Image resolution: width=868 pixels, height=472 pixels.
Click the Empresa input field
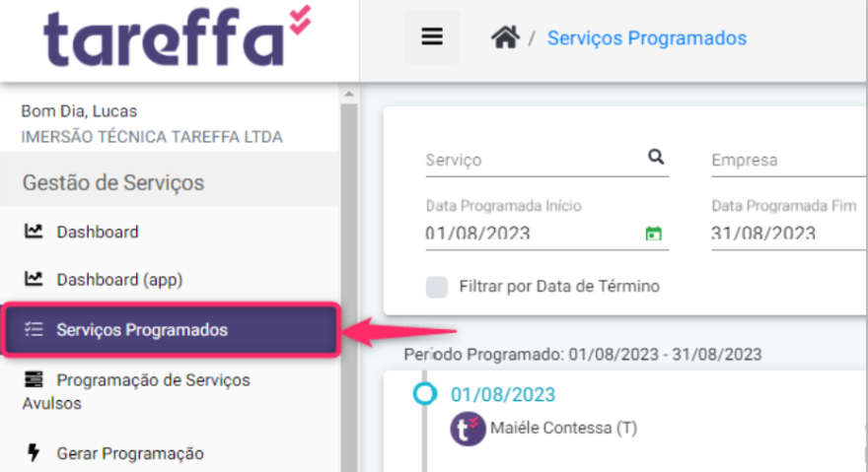click(x=789, y=161)
